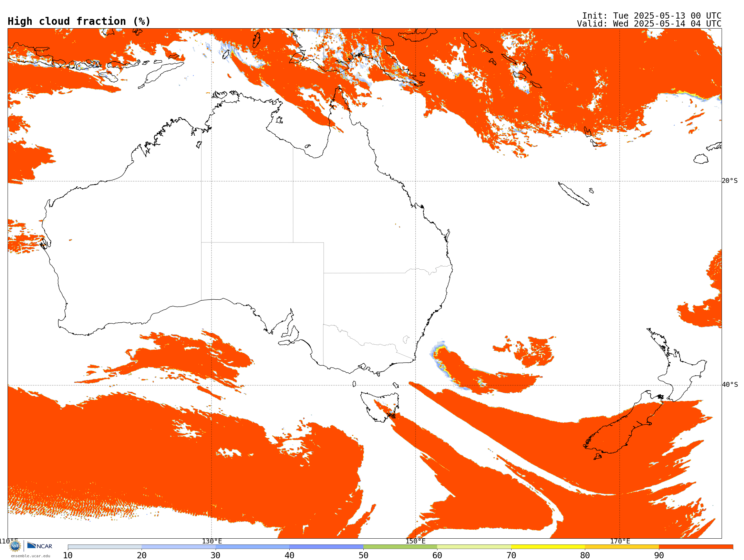Pick the 80–90 amber colorbar segment
This screenshot has width=744, height=560.
click(x=622, y=547)
